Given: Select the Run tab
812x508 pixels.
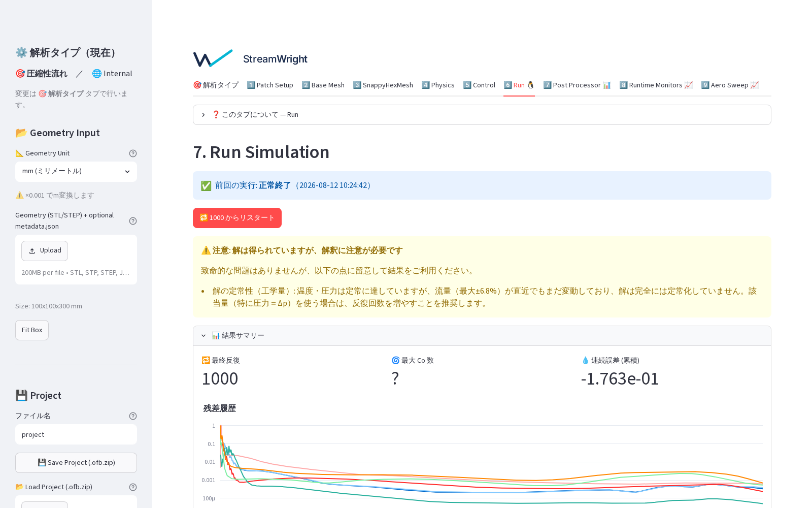Looking at the screenshot, I should click(x=519, y=85).
